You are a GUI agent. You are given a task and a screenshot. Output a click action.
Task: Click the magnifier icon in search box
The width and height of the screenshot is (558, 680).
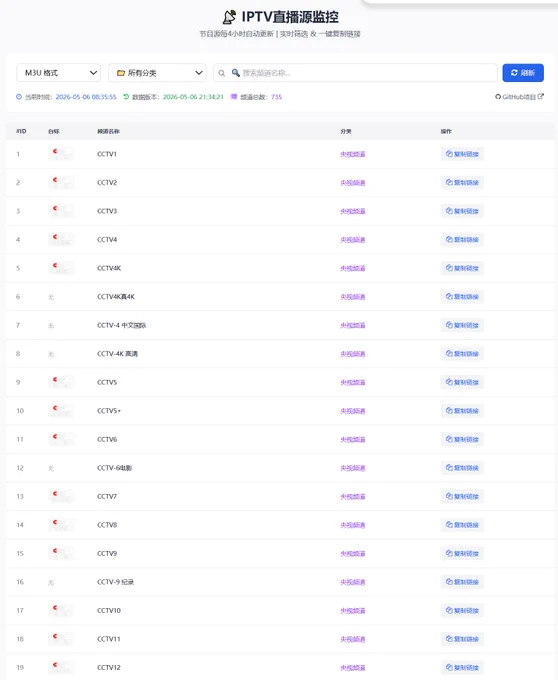[x=222, y=73]
